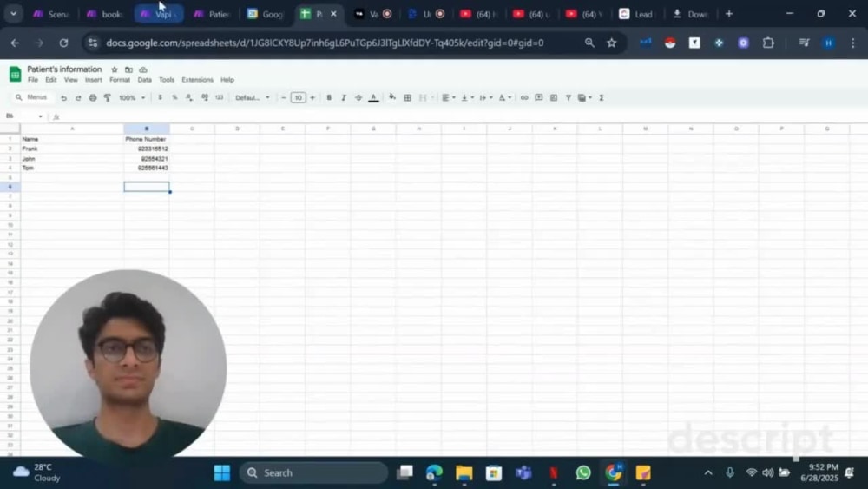Open vertical align dropdown
The image size is (868, 489).
click(x=467, y=97)
